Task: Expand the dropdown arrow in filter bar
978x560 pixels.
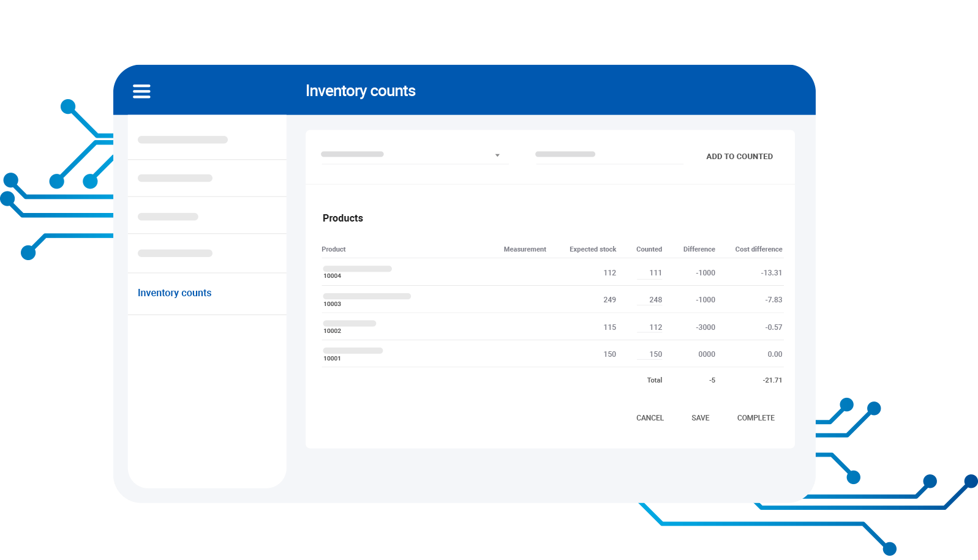Action: click(x=497, y=155)
